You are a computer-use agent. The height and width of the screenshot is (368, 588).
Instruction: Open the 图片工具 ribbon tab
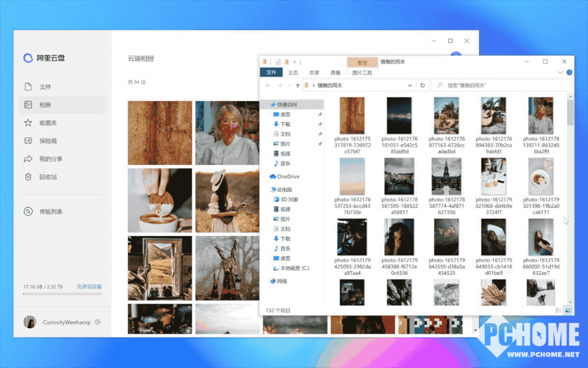point(362,73)
